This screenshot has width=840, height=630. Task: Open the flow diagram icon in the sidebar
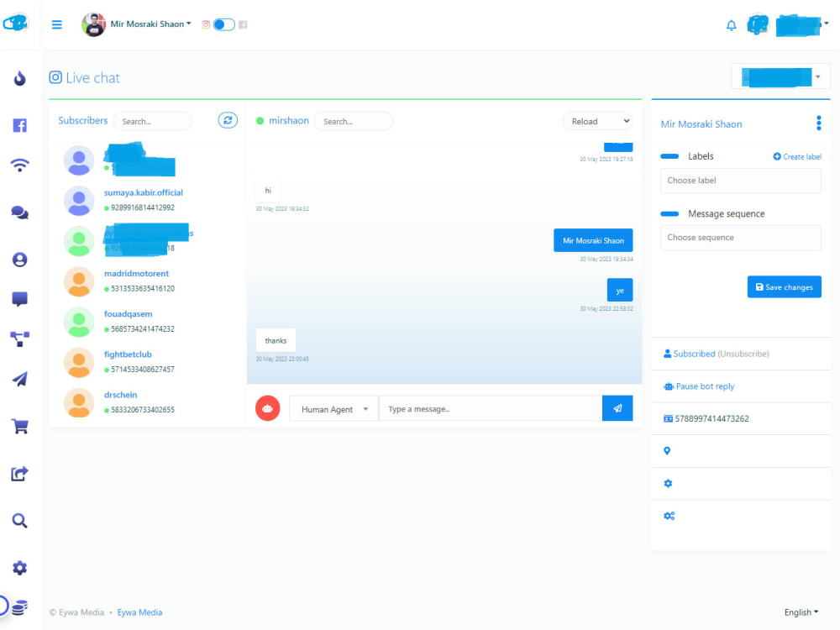(20, 339)
